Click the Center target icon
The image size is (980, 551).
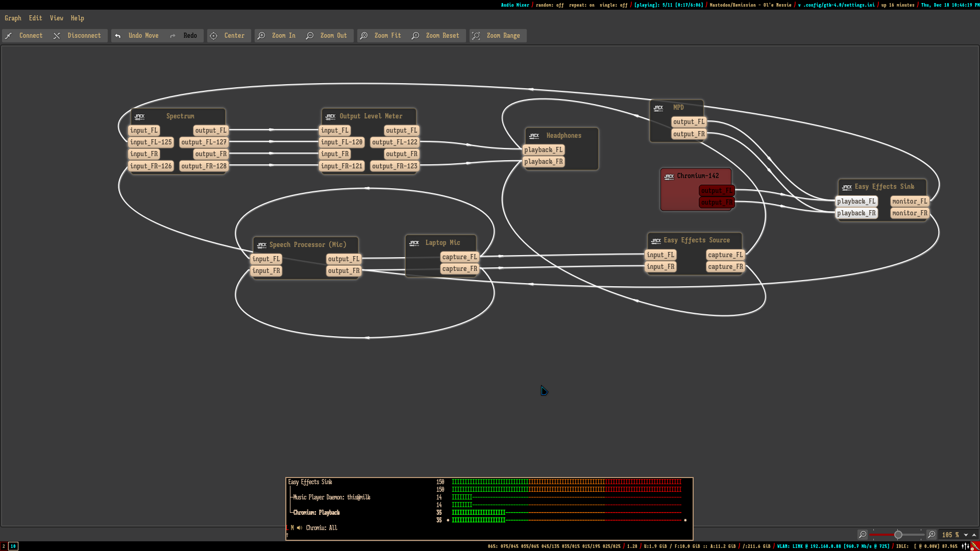pyautogui.click(x=213, y=36)
